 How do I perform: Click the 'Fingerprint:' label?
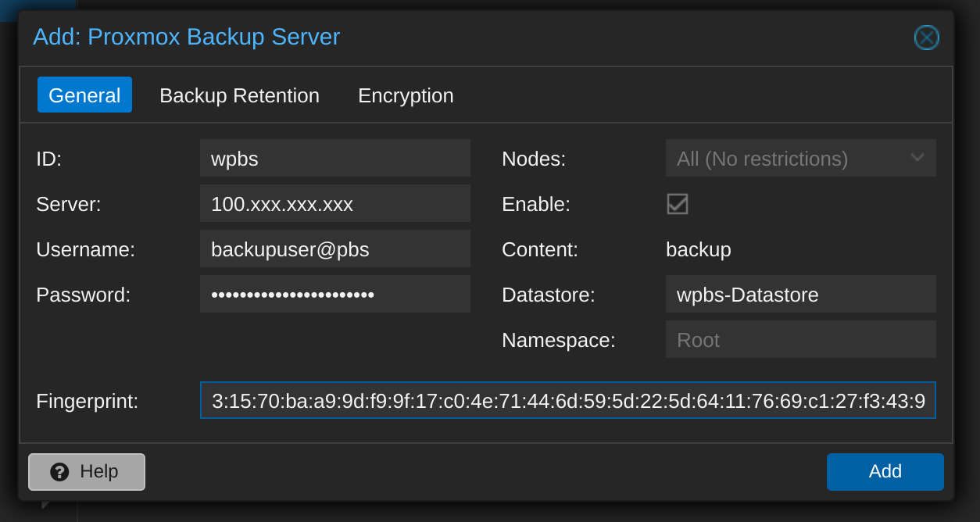(87, 402)
